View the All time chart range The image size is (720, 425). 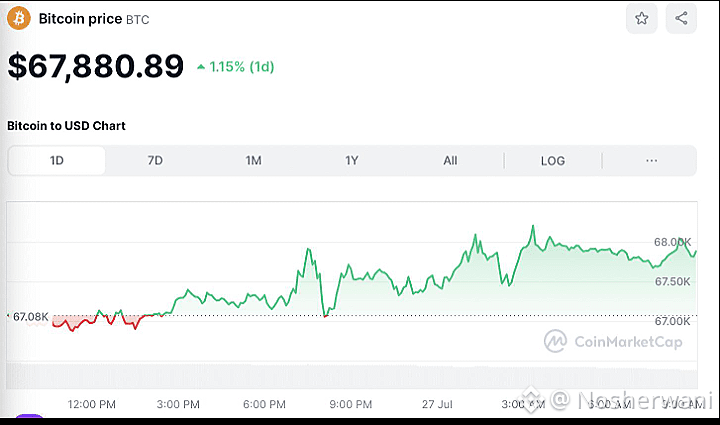[450, 161]
